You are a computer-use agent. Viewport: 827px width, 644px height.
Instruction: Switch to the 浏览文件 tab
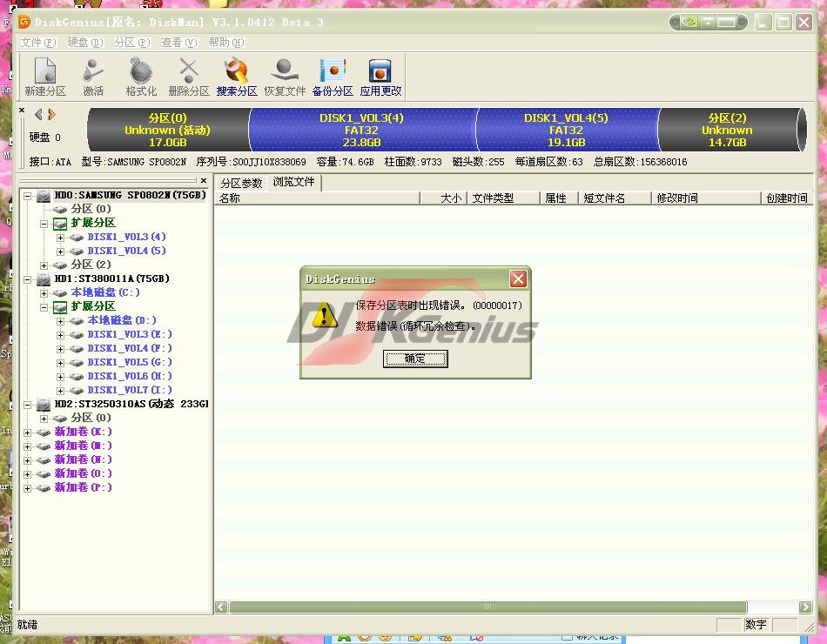(x=293, y=182)
